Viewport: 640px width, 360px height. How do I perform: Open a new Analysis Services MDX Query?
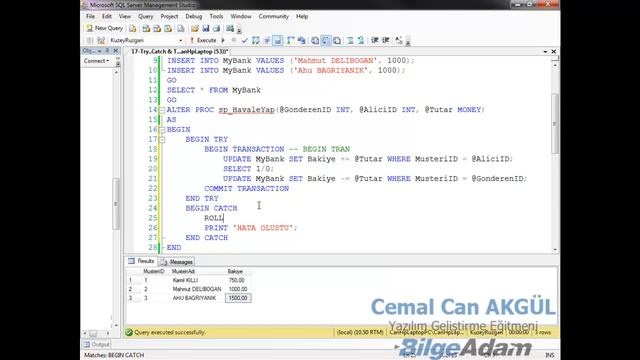click(146, 29)
